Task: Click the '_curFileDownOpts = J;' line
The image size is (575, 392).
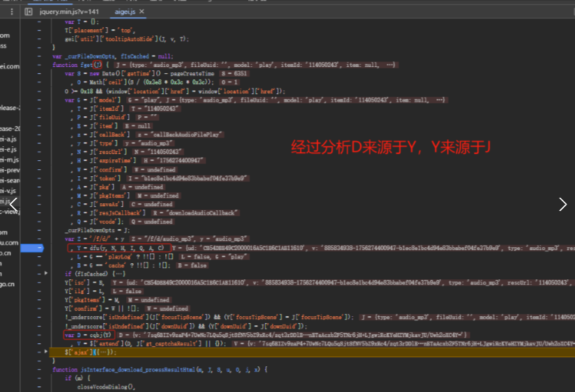Action: click(x=97, y=230)
